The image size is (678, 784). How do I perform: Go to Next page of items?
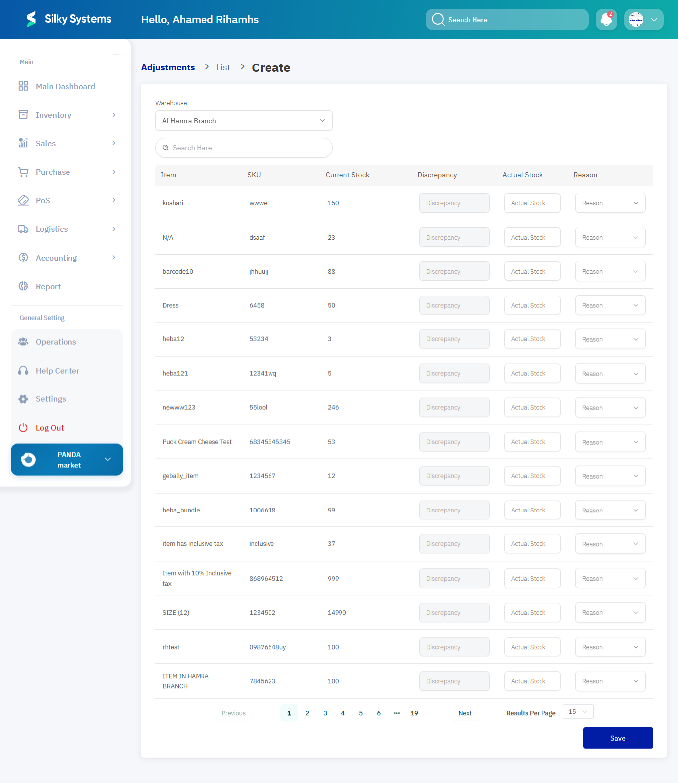point(465,713)
